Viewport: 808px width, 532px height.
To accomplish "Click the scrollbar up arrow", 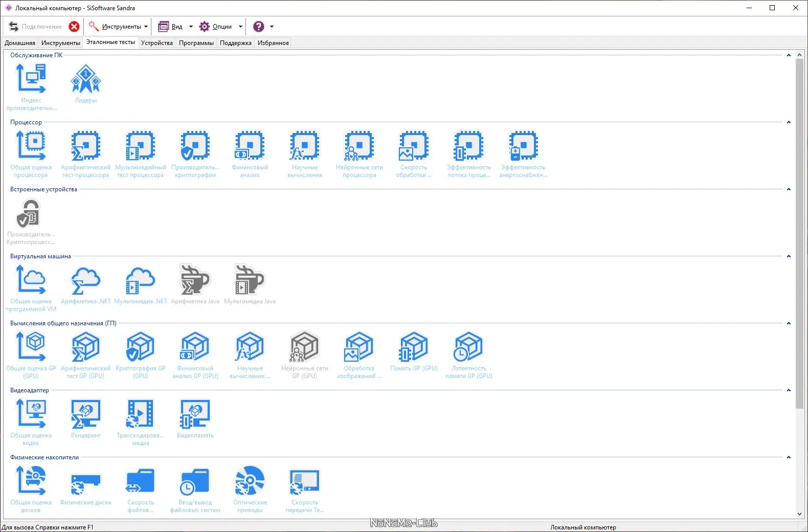I will (800, 54).
